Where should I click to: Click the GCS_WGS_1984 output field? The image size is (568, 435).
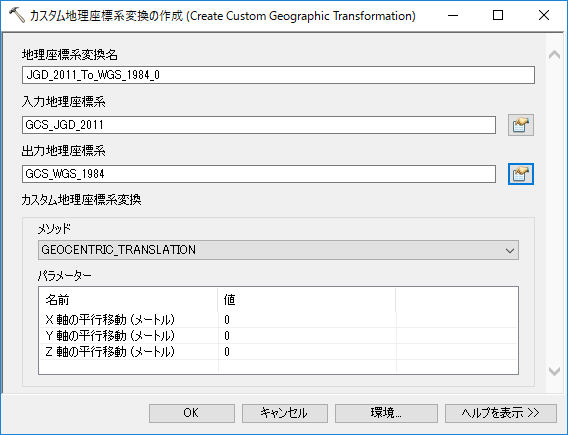point(259,174)
